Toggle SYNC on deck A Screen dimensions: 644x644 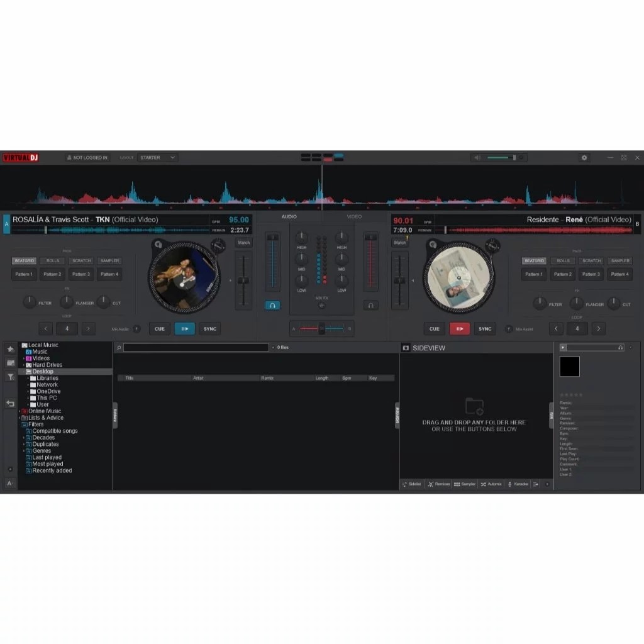click(210, 328)
